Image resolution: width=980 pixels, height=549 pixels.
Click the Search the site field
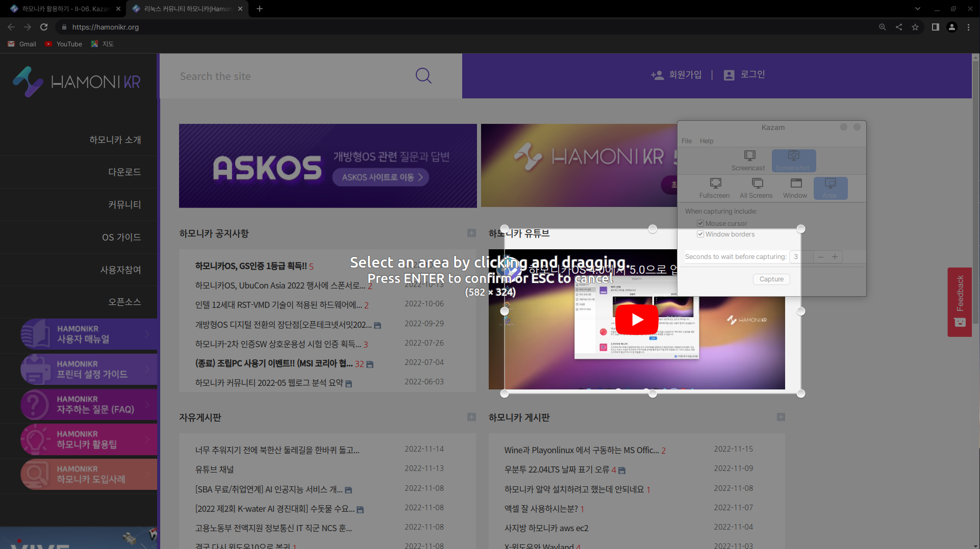291,76
